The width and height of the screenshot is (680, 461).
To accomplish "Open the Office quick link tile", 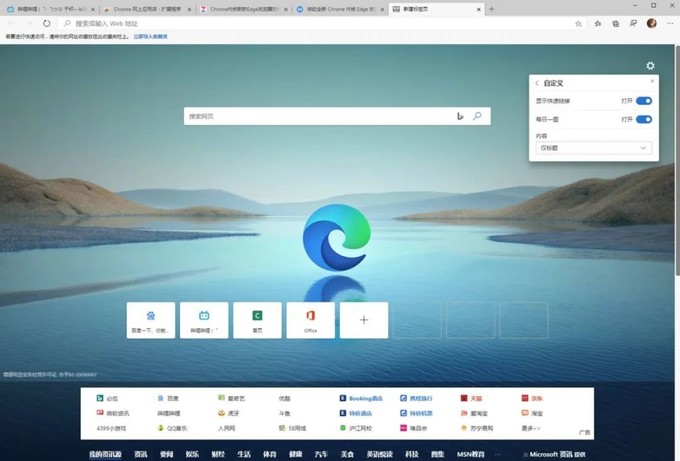I will pyautogui.click(x=311, y=320).
